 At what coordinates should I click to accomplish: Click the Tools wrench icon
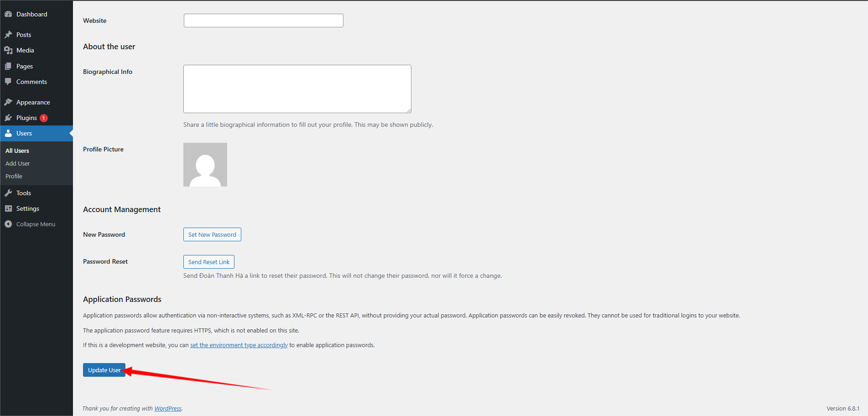8,193
